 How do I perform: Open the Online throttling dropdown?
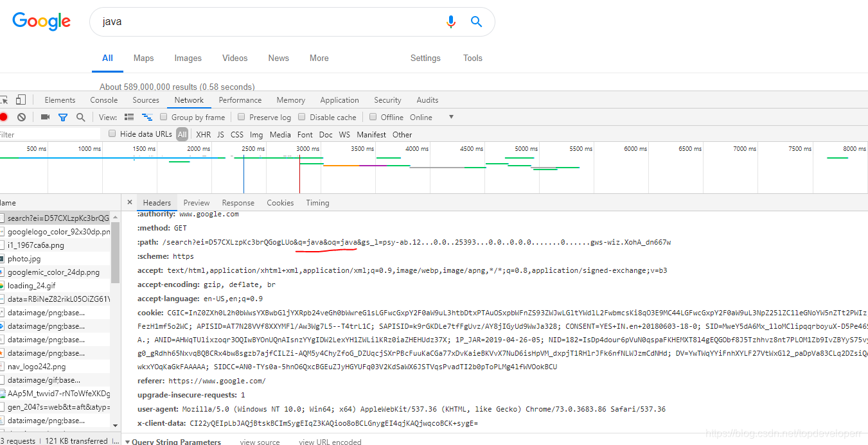[x=432, y=117]
